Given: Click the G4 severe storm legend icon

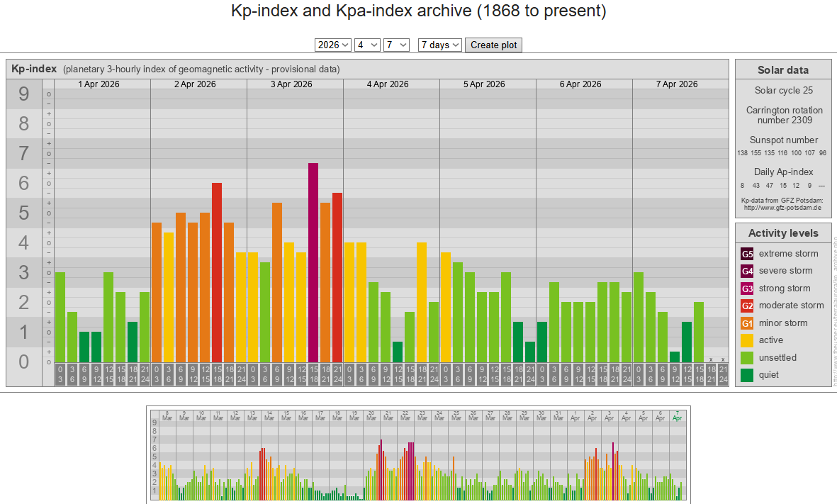Looking at the screenshot, I should 747,271.
